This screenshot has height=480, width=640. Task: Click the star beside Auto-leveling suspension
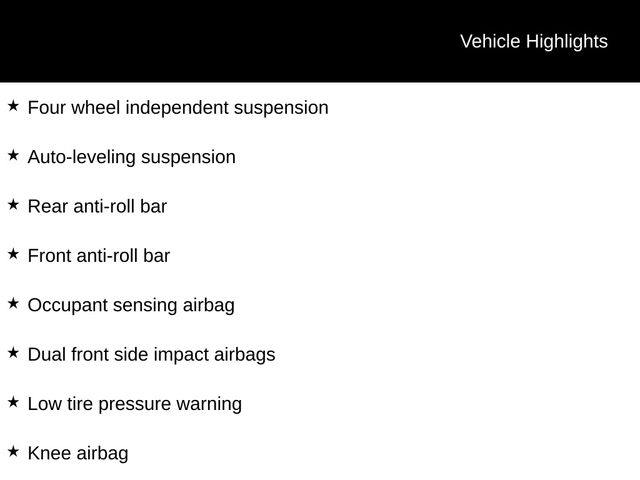(13, 155)
